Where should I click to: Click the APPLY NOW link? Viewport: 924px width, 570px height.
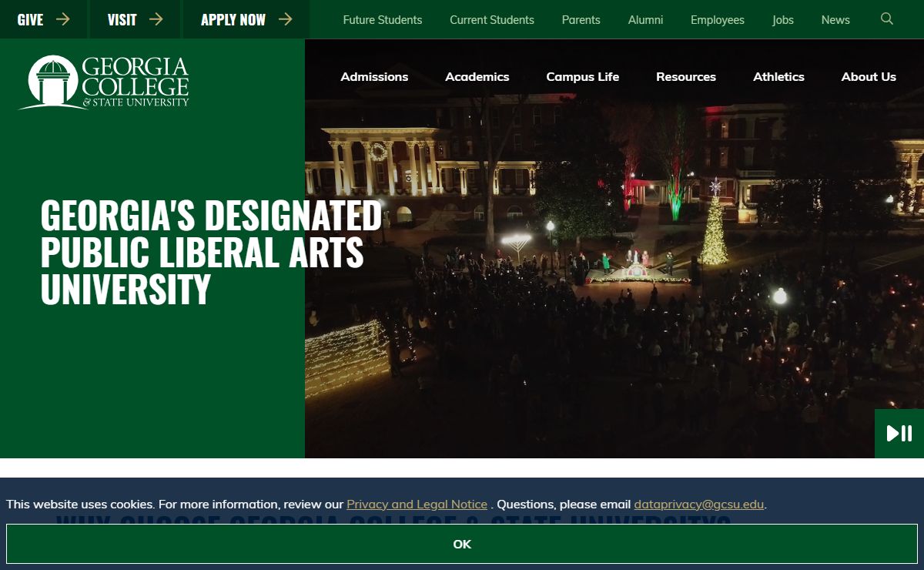[246, 19]
